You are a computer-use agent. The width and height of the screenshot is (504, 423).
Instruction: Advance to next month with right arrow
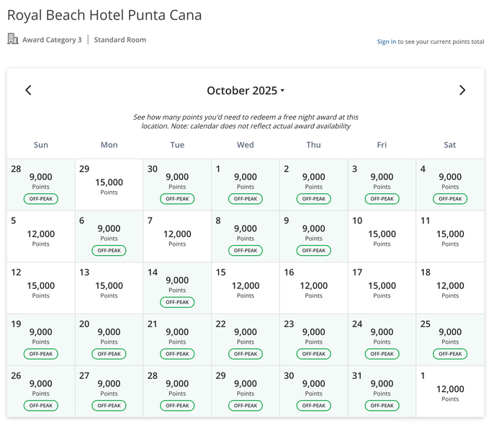tap(462, 90)
